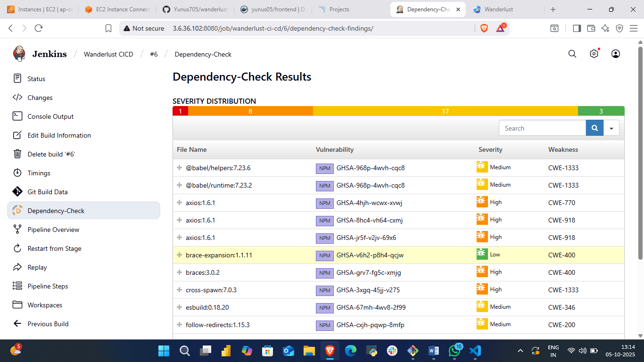Bookmark this page icon in address bar
The width and height of the screenshot is (644, 362).
(x=108, y=28)
